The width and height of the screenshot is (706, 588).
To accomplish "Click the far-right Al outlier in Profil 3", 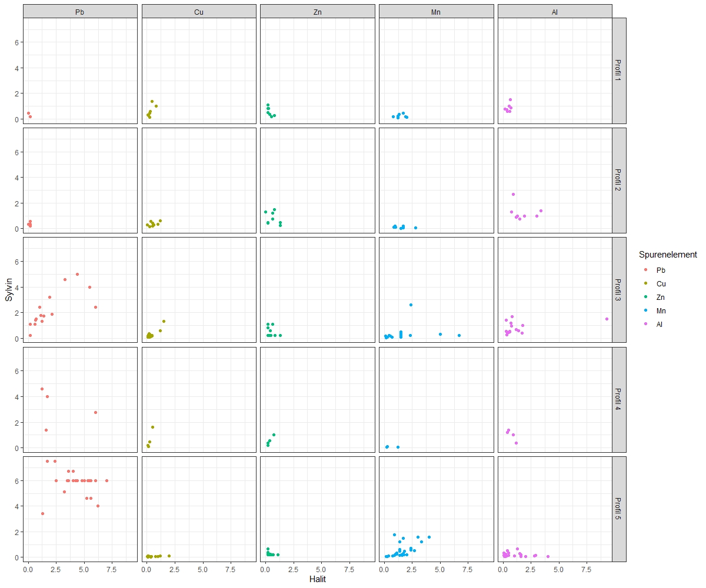I will pyautogui.click(x=607, y=319).
